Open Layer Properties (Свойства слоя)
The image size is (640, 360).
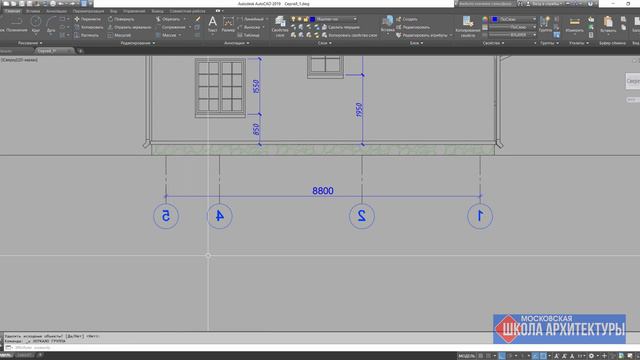pyautogui.click(x=280, y=26)
